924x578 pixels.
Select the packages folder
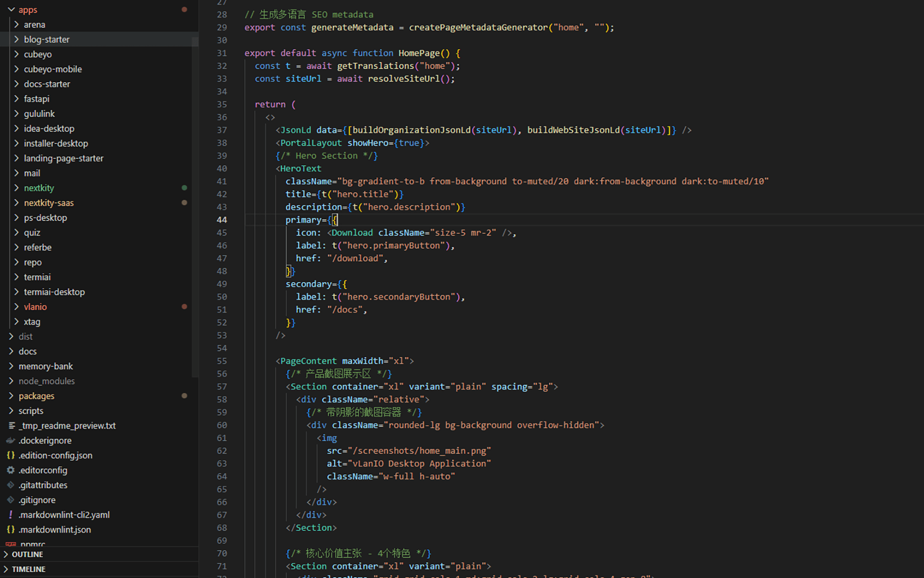point(37,396)
